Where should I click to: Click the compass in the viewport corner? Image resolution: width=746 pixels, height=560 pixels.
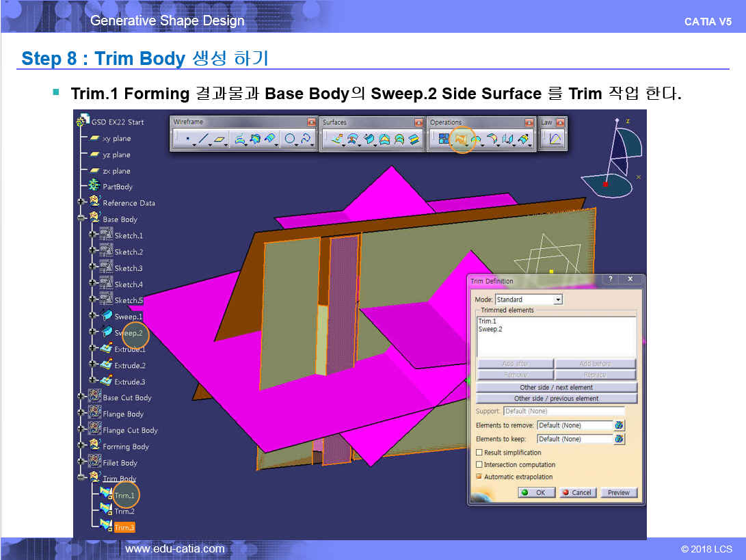coord(615,164)
